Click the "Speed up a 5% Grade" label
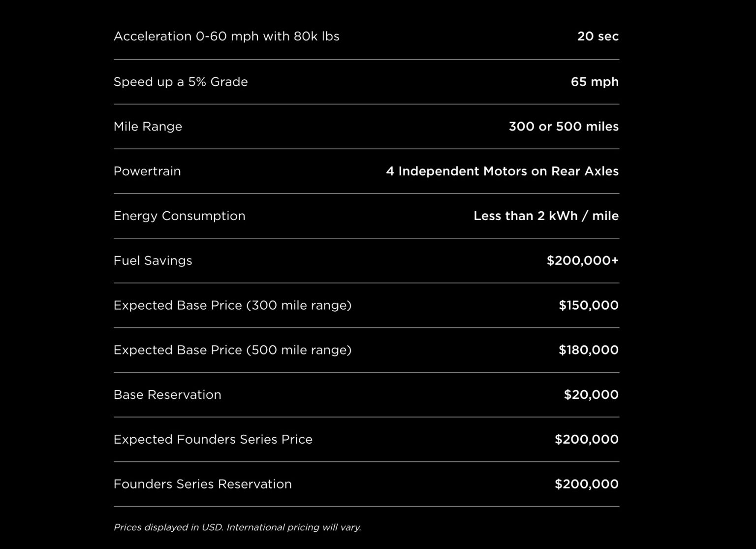 [x=181, y=82]
